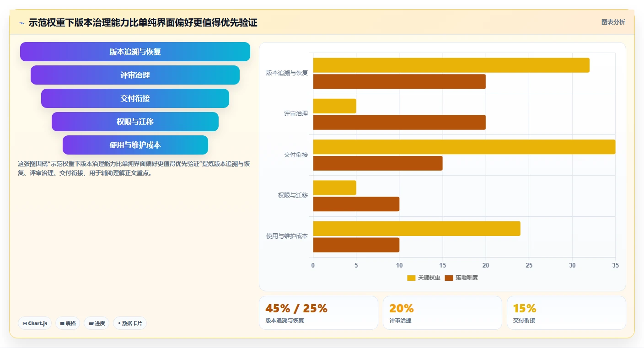Select the 版本追溯与恢复 funnel bar
The image size is (644, 348).
135,52
